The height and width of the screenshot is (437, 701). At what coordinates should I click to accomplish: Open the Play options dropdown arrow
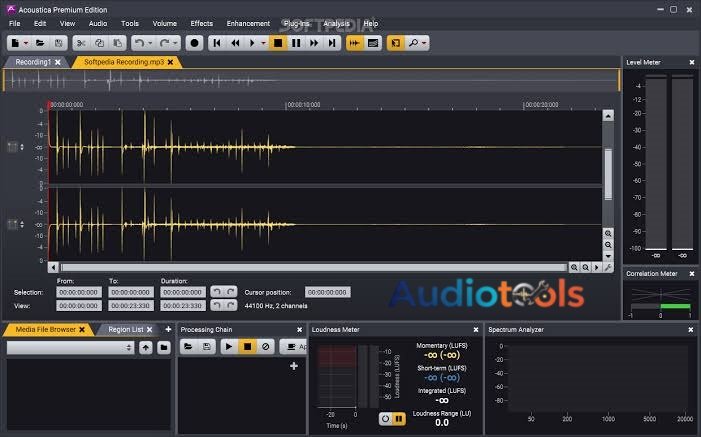[263, 43]
